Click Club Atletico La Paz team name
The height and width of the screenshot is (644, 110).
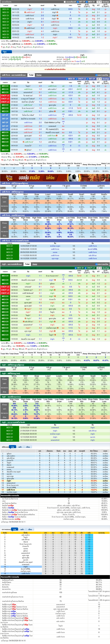52,123
